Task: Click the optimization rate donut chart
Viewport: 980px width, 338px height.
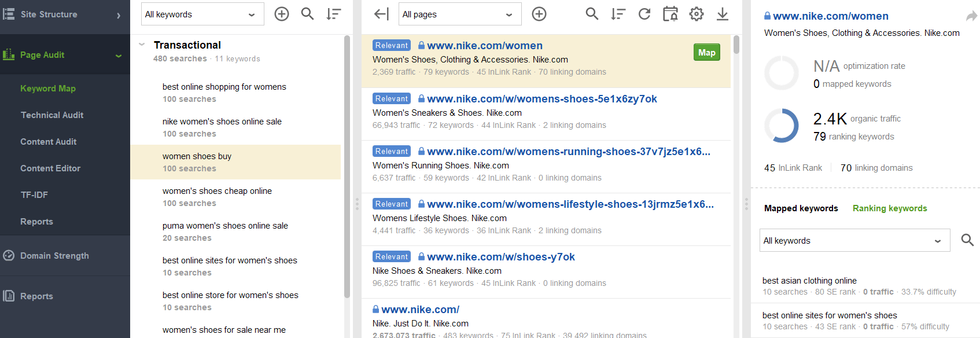Action: point(782,73)
